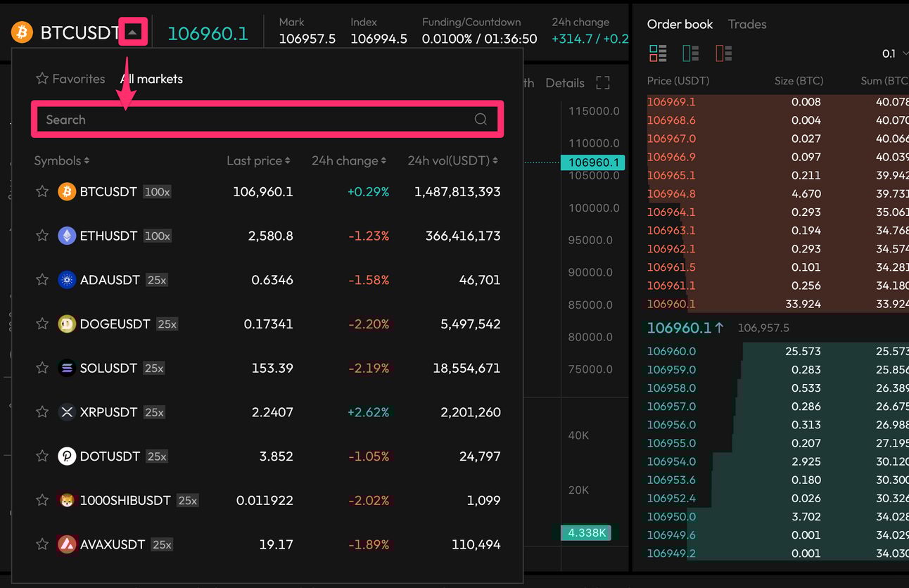Click the Shiba icon in the 1000SHIBUSDT row
The height and width of the screenshot is (588, 909).
(x=67, y=500)
